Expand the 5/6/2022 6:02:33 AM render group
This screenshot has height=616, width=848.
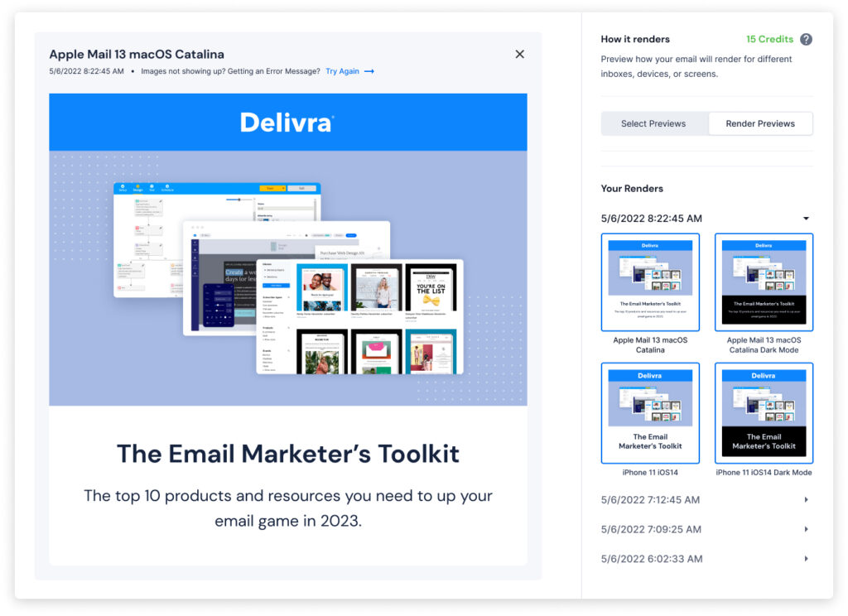point(806,559)
